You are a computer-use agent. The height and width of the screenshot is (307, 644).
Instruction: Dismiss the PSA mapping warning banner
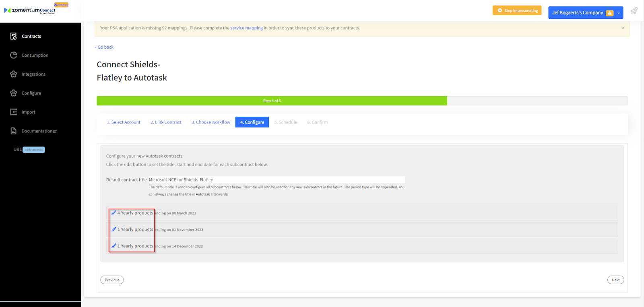[623, 28]
